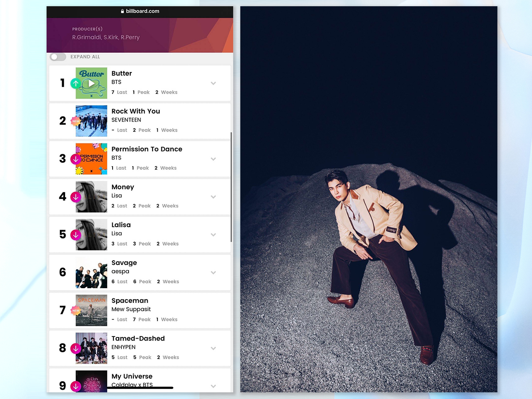Viewport: 532px width, 399px height.
Task: Select the Money song title
Action: [x=123, y=187]
